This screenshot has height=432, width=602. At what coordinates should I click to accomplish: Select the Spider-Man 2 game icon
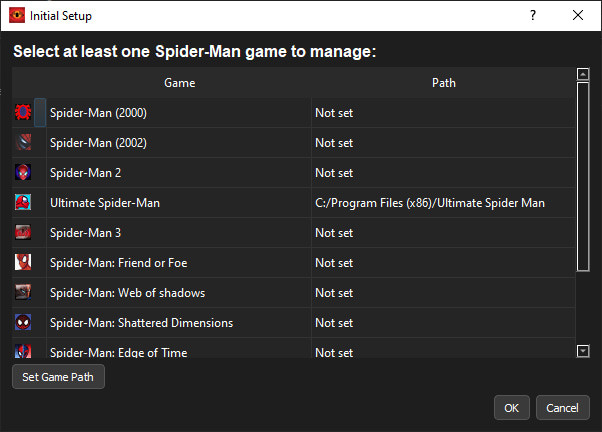tap(23, 173)
